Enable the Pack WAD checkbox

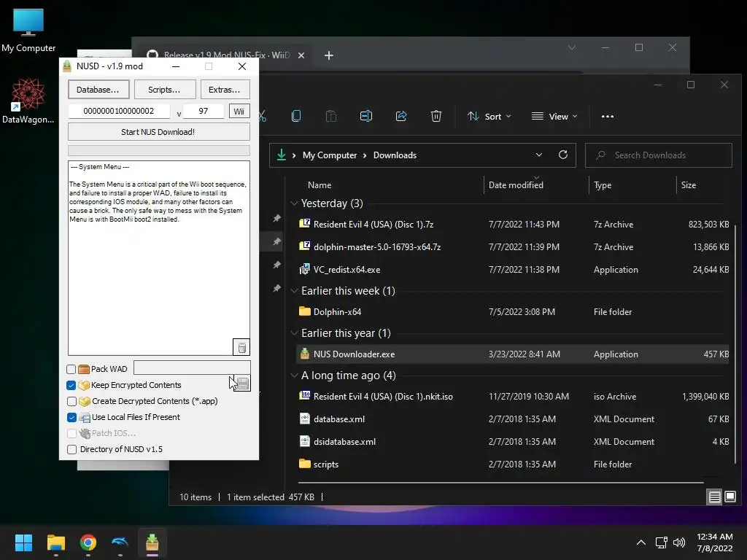(x=71, y=369)
